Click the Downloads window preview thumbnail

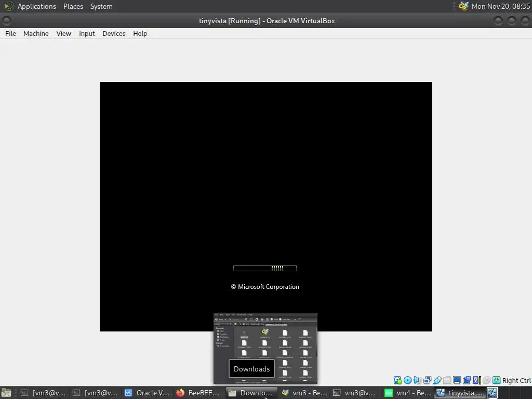pyautogui.click(x=265, y=349)
